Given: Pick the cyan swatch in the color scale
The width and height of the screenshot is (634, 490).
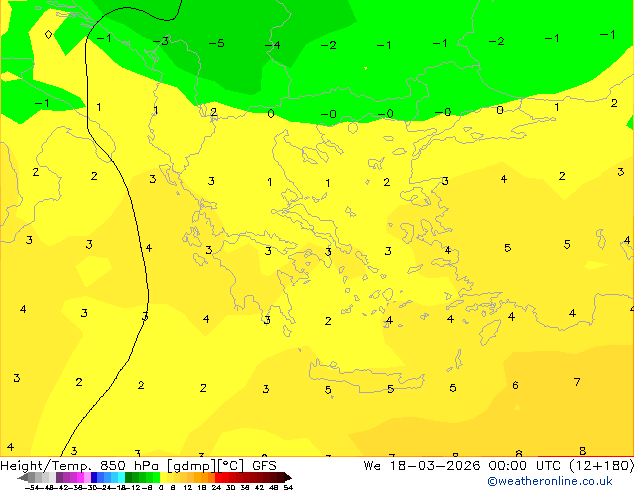Looking at the screenshot, I should 121,477.
